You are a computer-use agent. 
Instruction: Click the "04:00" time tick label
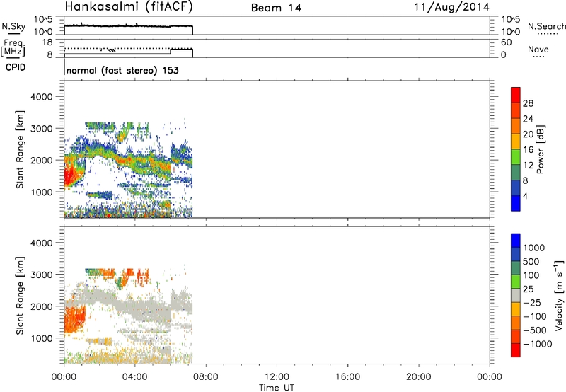pos(134,377)
